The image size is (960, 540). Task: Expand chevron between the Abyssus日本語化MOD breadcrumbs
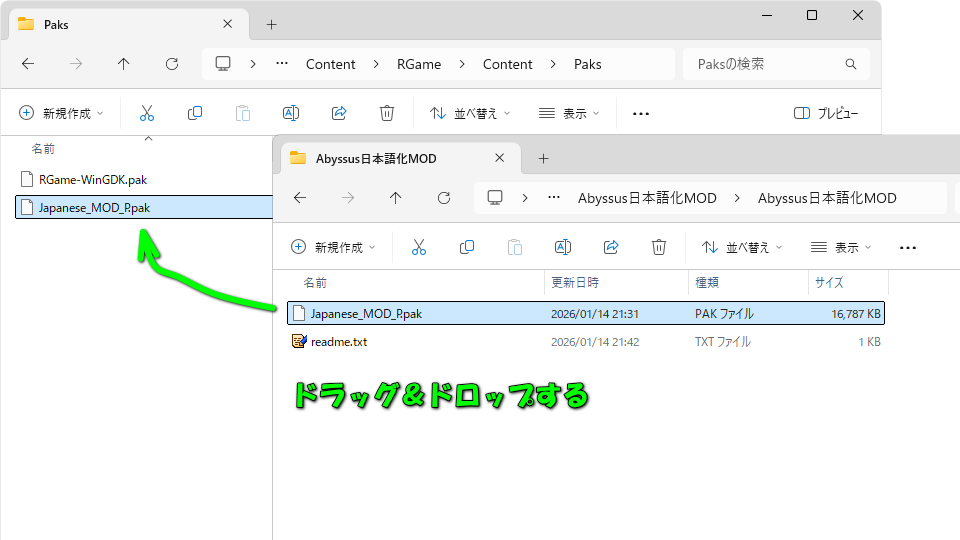tap(737, 198)
